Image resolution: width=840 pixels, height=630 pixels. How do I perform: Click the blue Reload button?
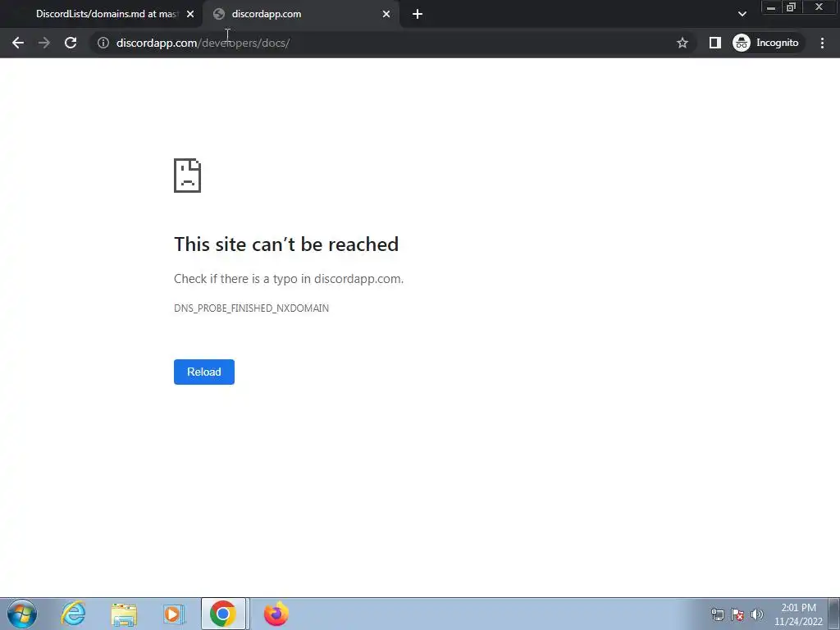pyautogui.click(x=204, y=372)
